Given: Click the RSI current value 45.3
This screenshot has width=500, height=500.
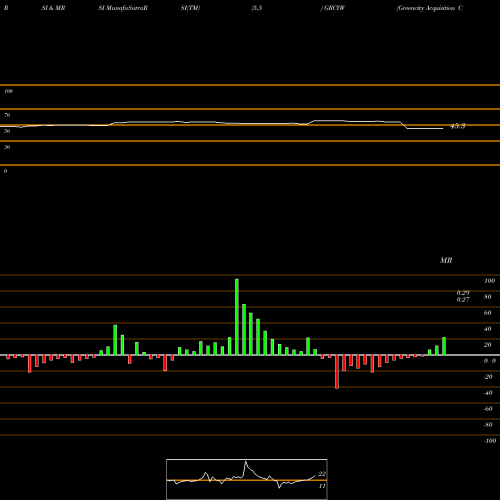Looking at the screenshot, I should [x=458, y=126].
